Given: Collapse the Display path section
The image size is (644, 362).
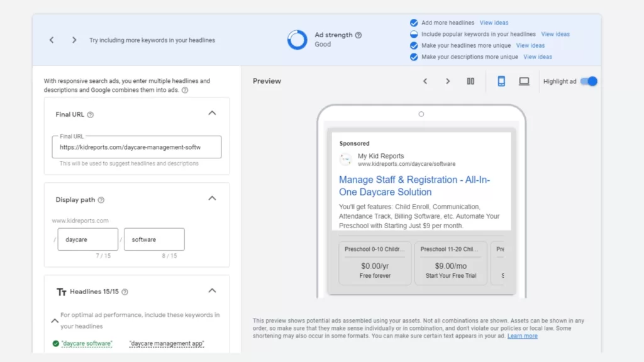Looking at the screenshot, I should [212, 198].
